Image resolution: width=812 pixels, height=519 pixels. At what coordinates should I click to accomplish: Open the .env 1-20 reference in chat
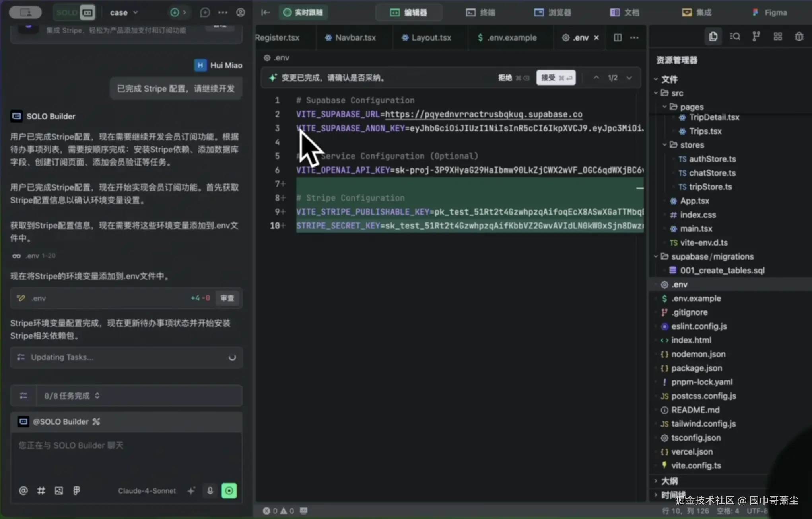(34, 256)
